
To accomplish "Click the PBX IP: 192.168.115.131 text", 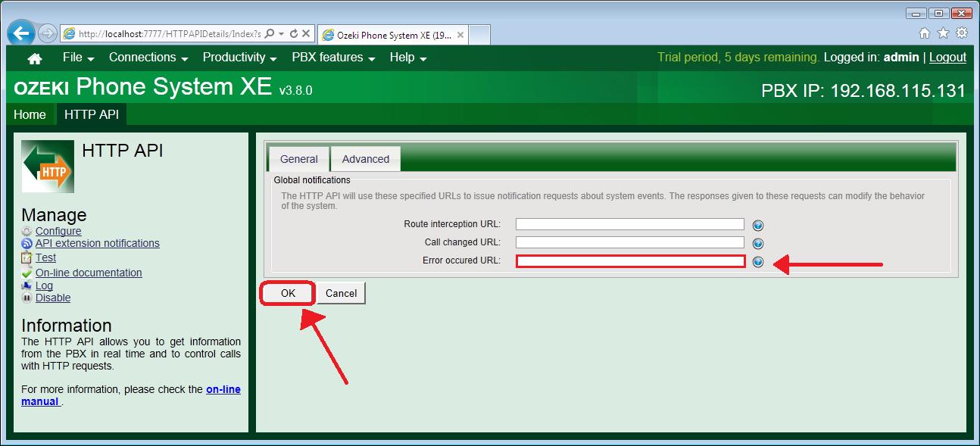I will click(863, 91).
